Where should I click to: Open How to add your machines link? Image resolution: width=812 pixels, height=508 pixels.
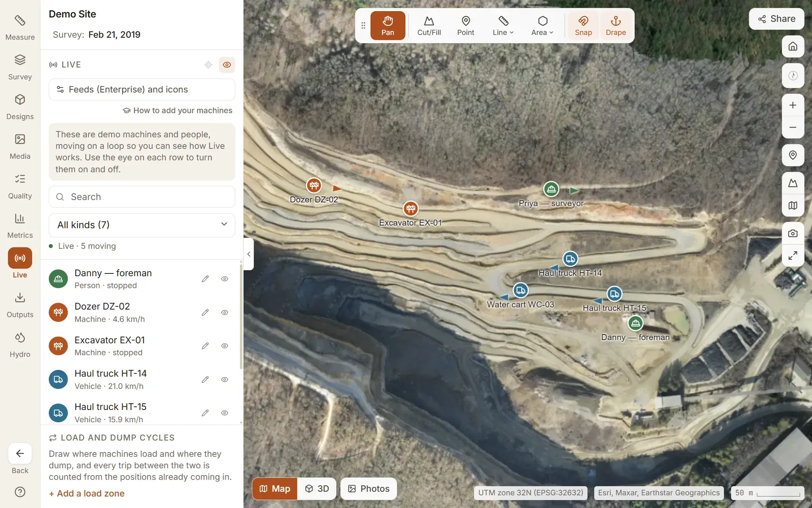[x=178, y=110]
